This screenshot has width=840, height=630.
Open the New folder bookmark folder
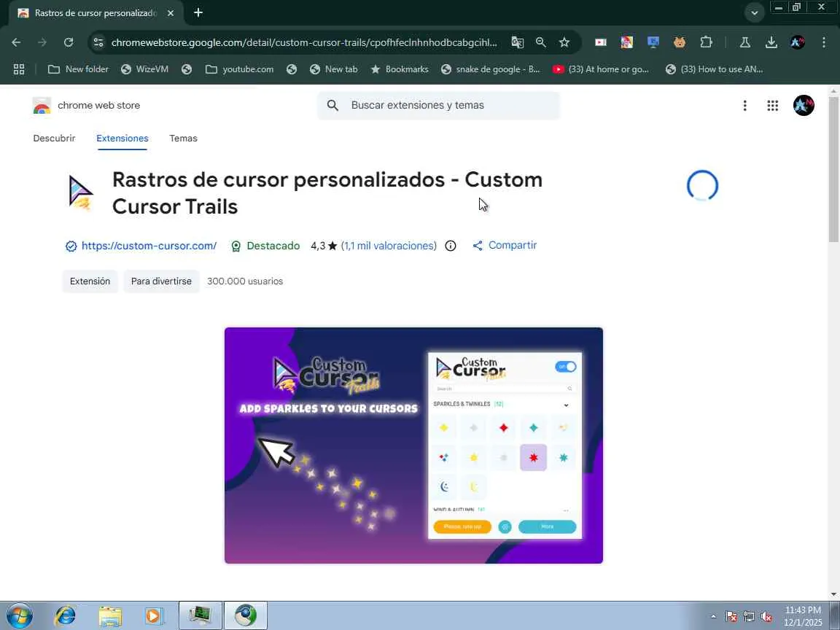click(78, 69)
